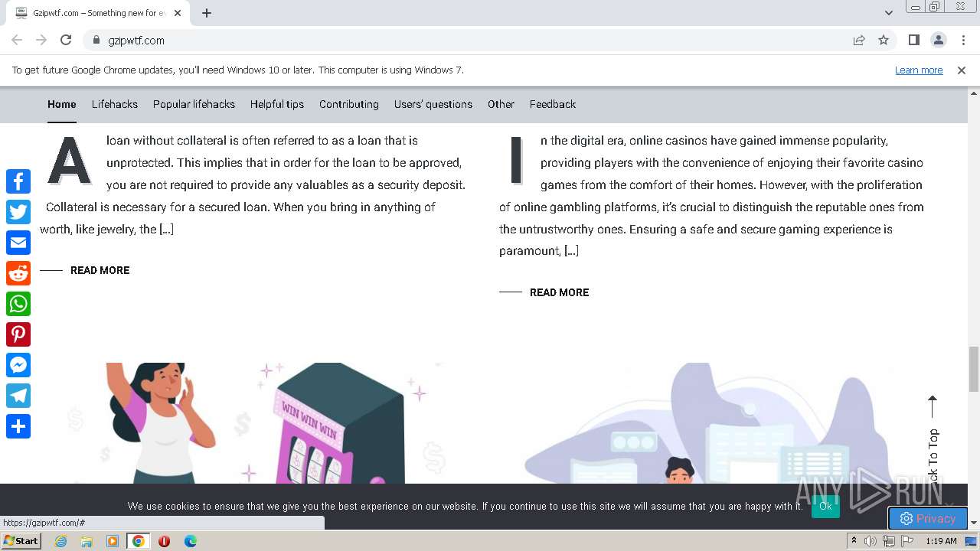Go forward in browser history
This screenshot has width=980, height=551.
(41, 40)
